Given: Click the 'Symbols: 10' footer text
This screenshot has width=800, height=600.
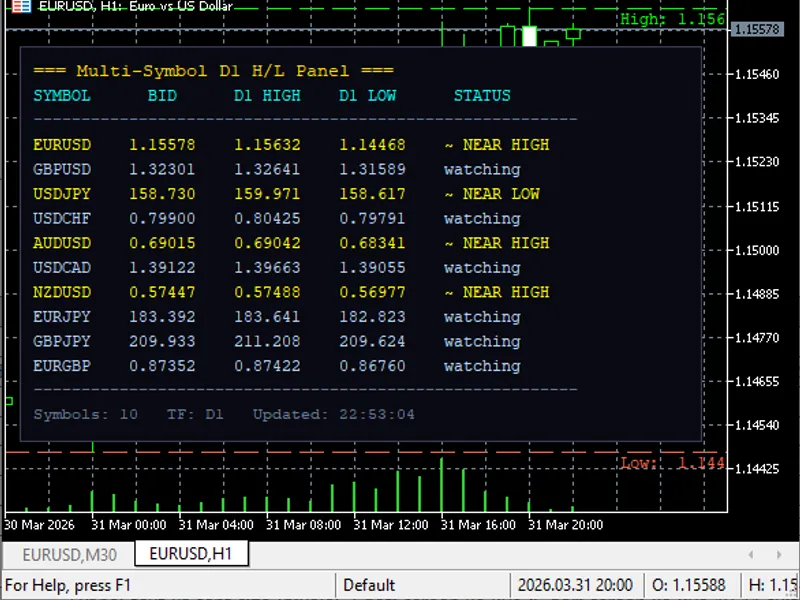Looking at the screenshot, I should tap(86, 414).
